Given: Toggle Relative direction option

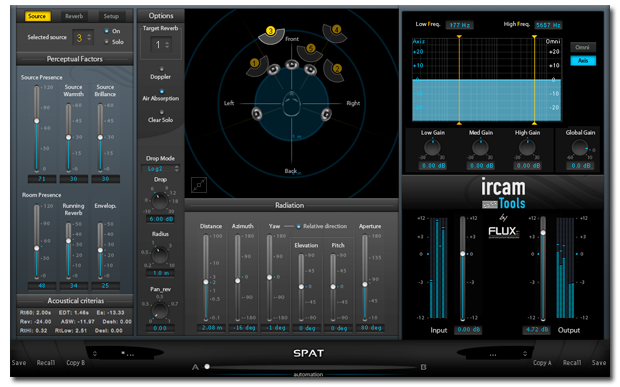Looking at the screenshot, I should coord(299,227).
